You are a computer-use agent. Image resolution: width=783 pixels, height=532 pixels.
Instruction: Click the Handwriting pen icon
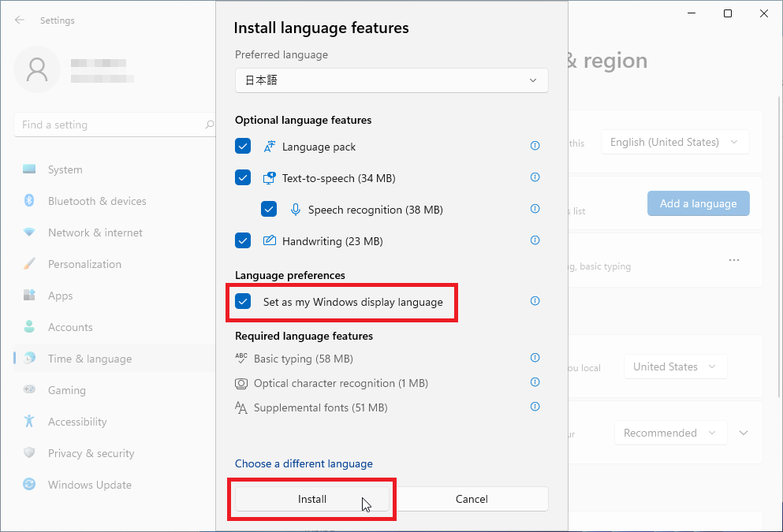[x=269, y=240]
